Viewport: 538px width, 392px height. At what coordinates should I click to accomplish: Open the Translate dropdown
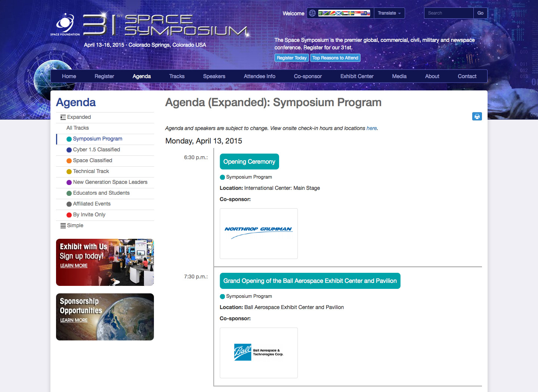389,13
